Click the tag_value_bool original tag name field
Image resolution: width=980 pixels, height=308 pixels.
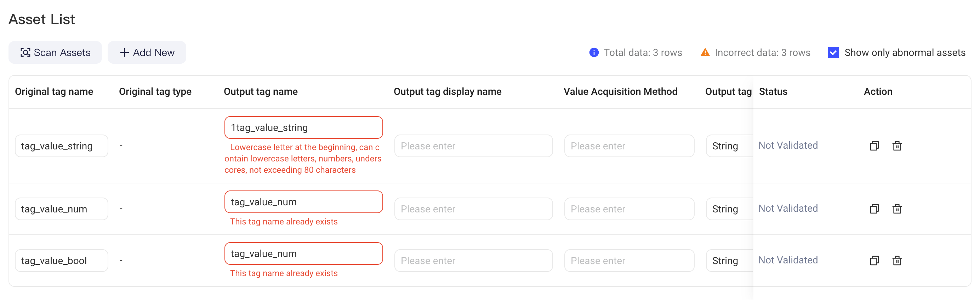[x=62, y=261]
